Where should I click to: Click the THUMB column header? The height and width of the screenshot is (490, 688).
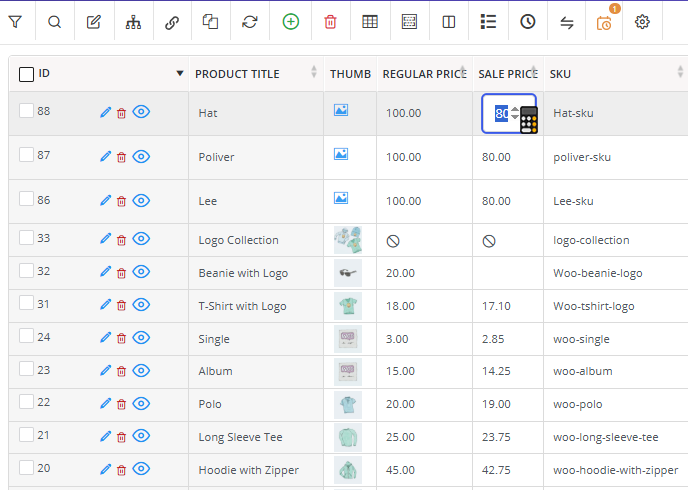coord(351,74)
